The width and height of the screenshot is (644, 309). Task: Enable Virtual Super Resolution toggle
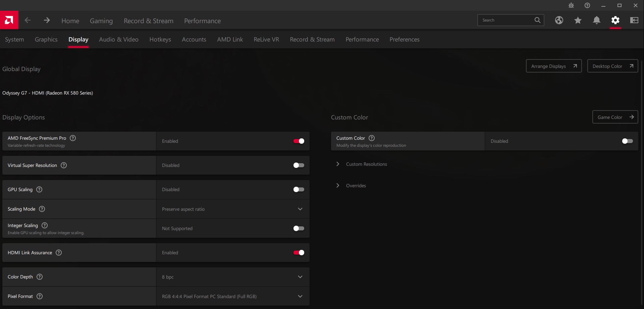299,165
